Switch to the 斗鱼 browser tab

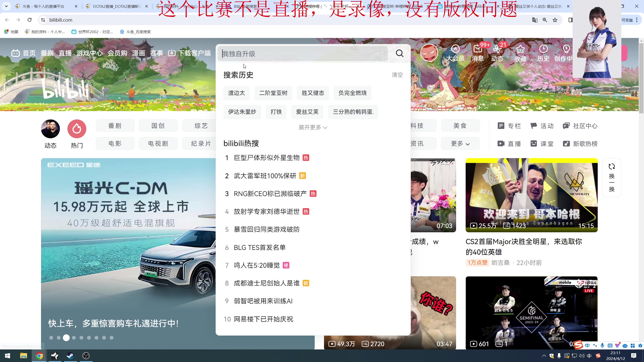pyautogui.click(x=47, y=6)
